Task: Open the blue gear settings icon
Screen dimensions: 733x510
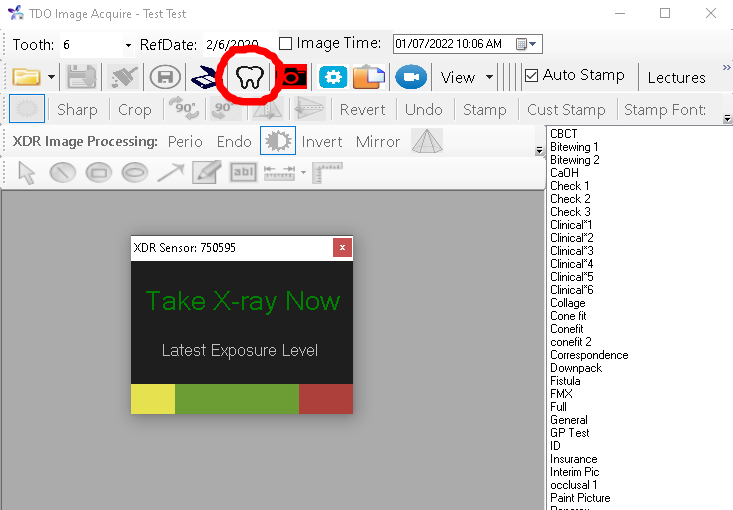Action: 332,77
